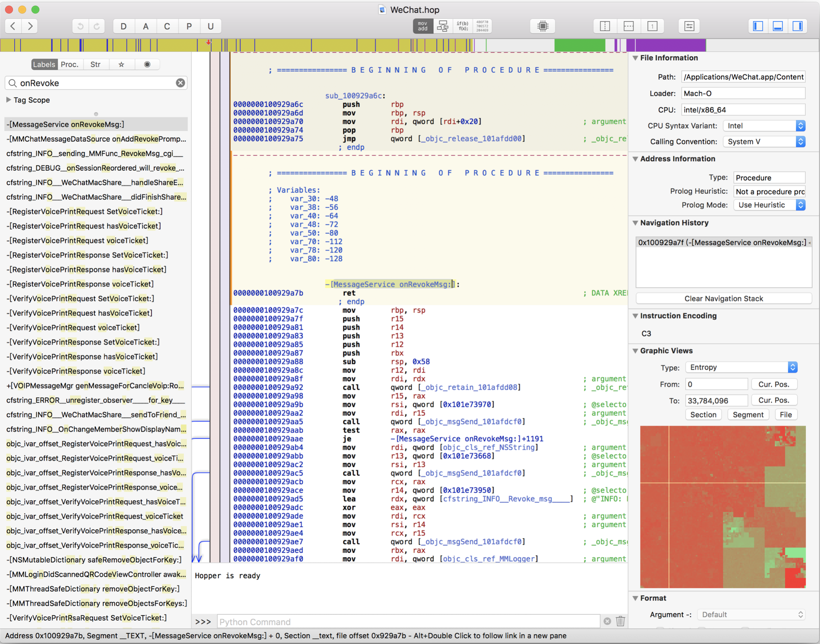The height and width of the screenshot is (644, 820).
Task: Click the undo arrow button
Action: (80, 26)
